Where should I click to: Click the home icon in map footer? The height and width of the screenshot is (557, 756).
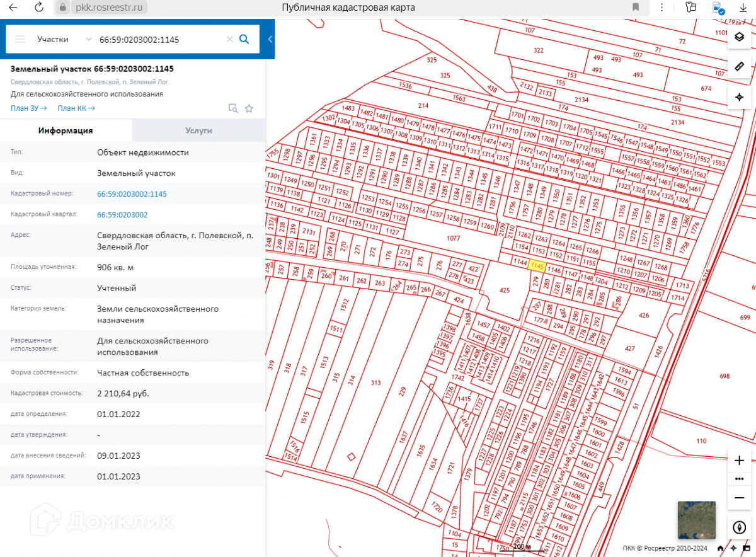tap(720, 548)
